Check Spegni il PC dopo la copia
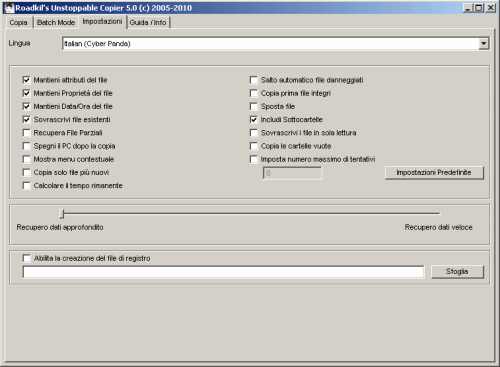This screenshot has width=500, height=367. tap(26, 146)
